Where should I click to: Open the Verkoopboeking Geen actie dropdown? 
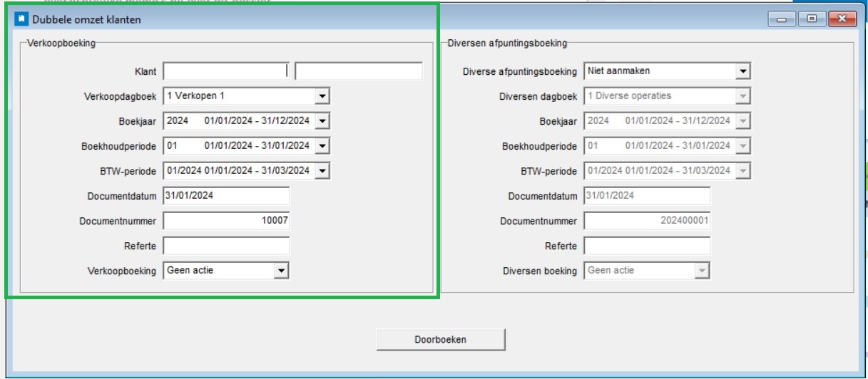click(x=282, y=271)
